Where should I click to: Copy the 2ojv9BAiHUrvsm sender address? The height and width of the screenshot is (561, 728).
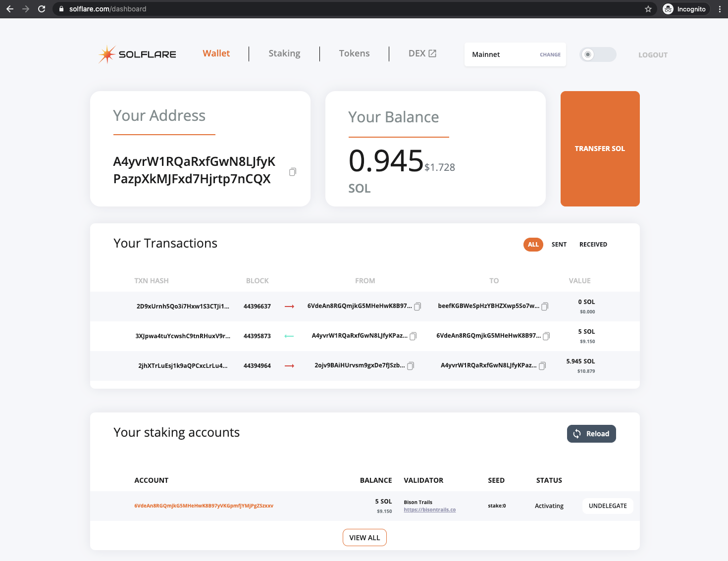(x=411, y=366)
